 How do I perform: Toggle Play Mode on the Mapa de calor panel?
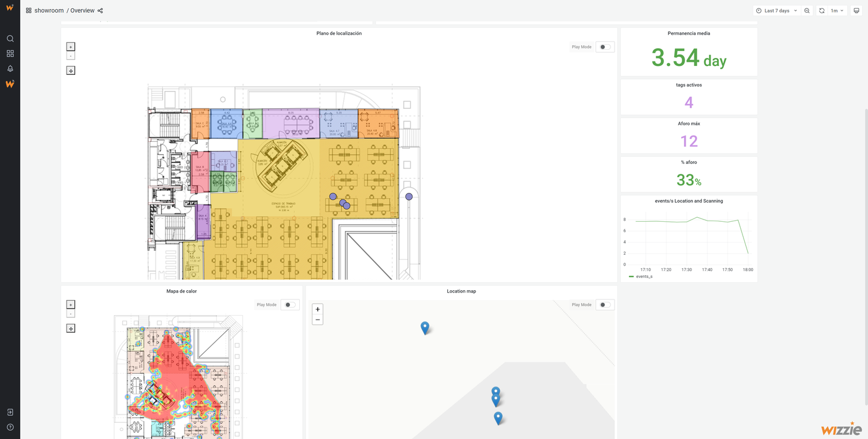[290, 304]
